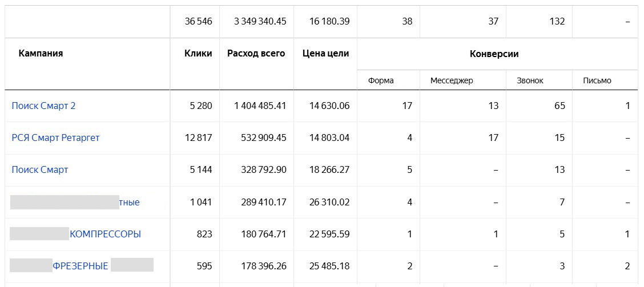Click the Конверсии group header
The image size is (644, 287).
coord(494,54)
